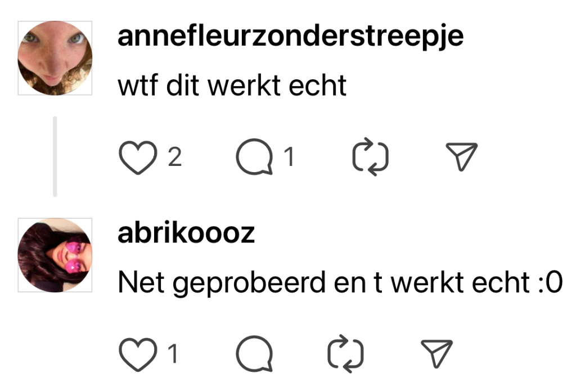576x392 pixels.
Task: Repost annefleurzonderstreepje's comment
Action: 370,157
